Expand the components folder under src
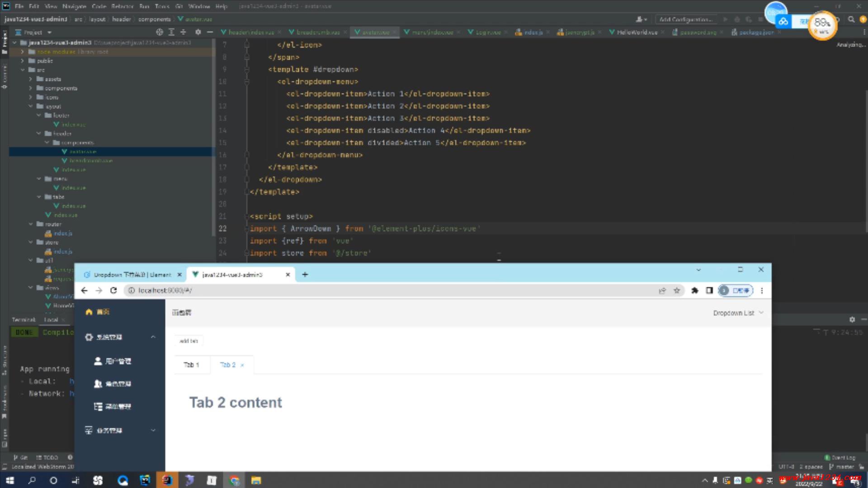The height and width of the screenshot is (488, 868). pos(31,88)
